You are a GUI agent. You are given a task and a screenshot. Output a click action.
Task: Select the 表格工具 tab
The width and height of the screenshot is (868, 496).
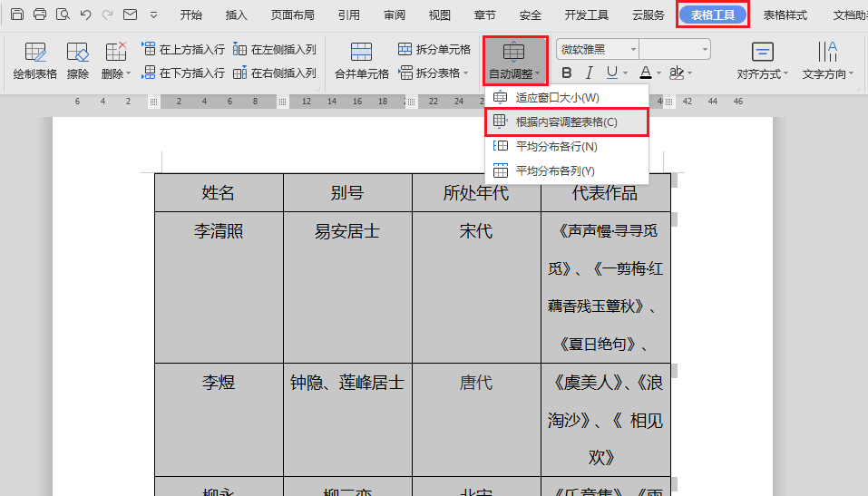(713, 15)
